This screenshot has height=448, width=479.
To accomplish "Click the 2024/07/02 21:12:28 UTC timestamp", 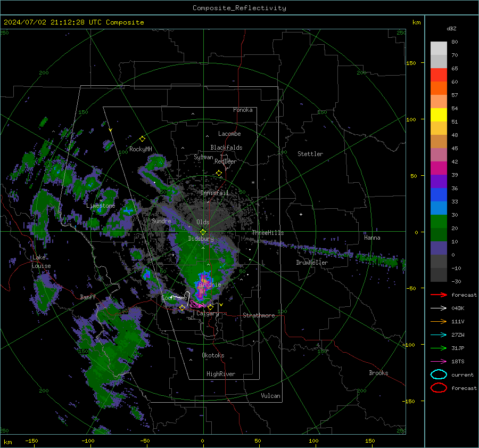I will point(73,22).
